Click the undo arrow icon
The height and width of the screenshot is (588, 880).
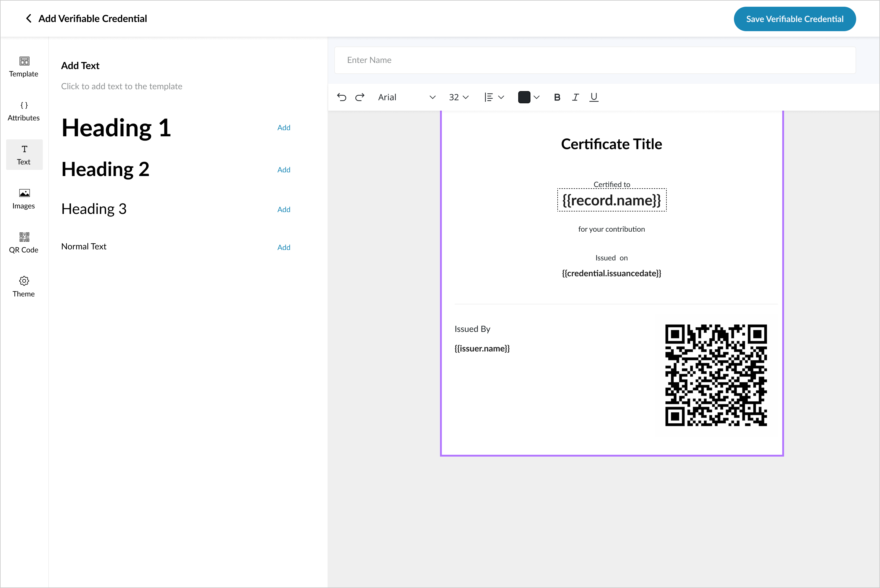[341, 97]
